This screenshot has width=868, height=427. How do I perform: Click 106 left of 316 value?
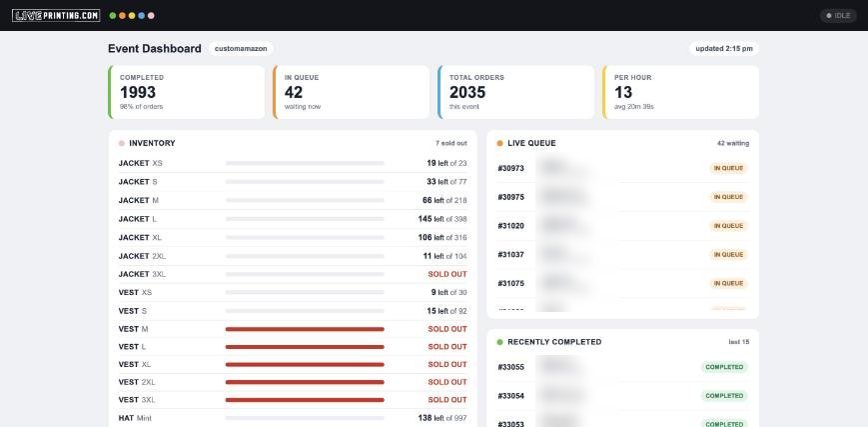442,237
